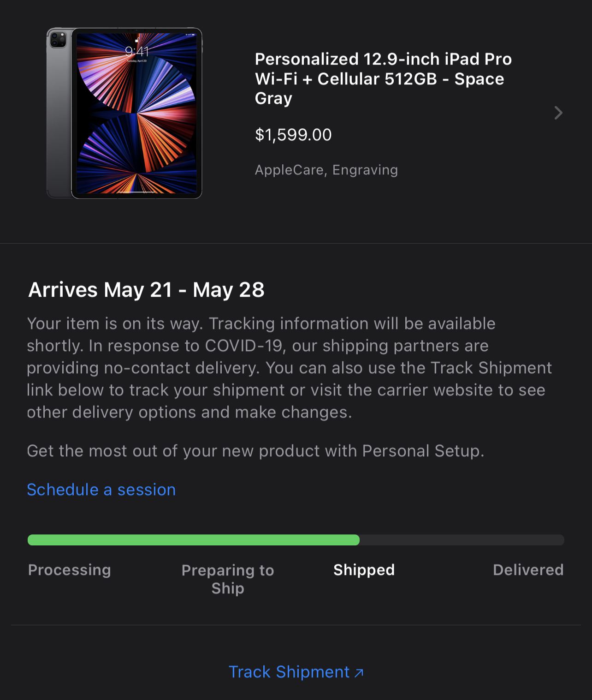Click the $1,599.00 price
This screenshot has height=700, width=592.
[293, 135]
